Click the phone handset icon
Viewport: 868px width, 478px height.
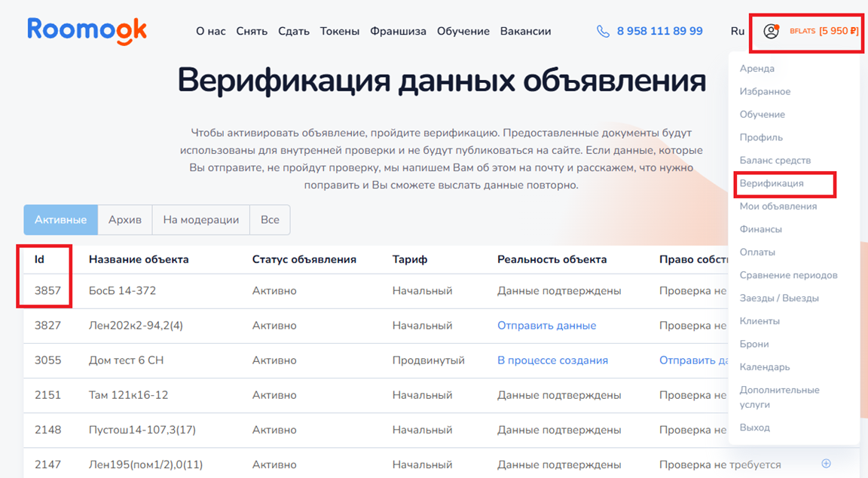tap(603, 32)
